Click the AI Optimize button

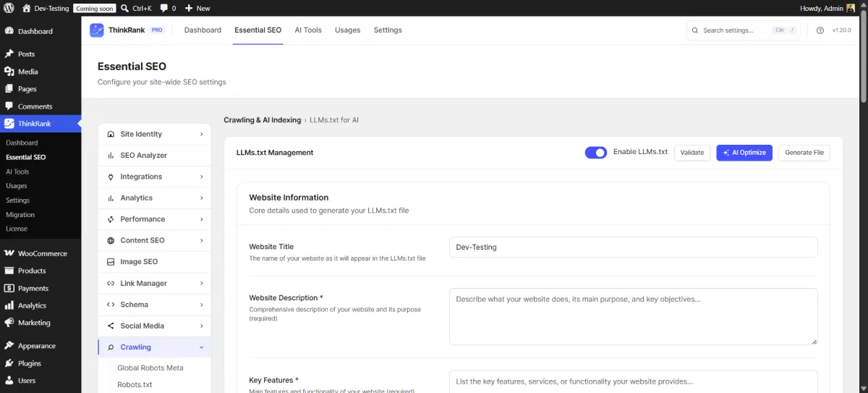744,153
